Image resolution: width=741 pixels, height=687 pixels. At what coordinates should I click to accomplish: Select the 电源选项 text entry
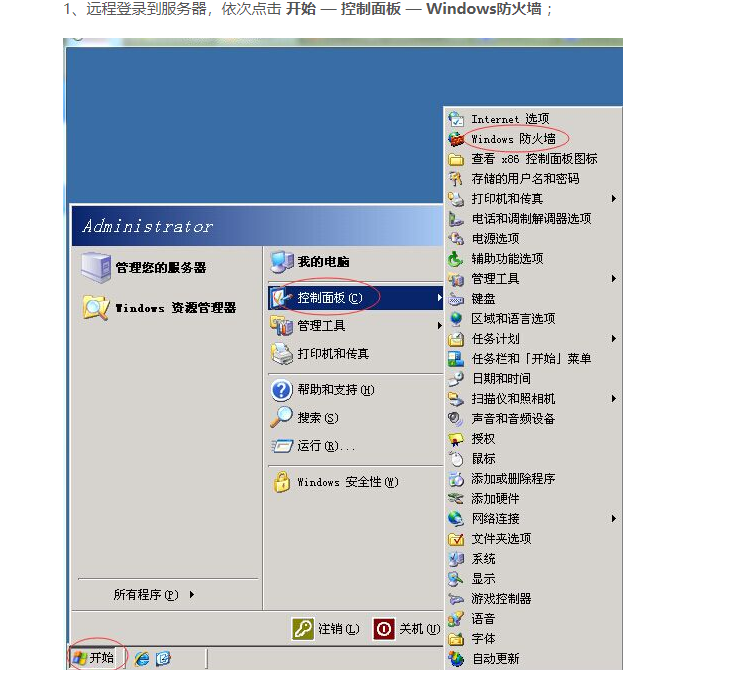[x=495, y=239]
